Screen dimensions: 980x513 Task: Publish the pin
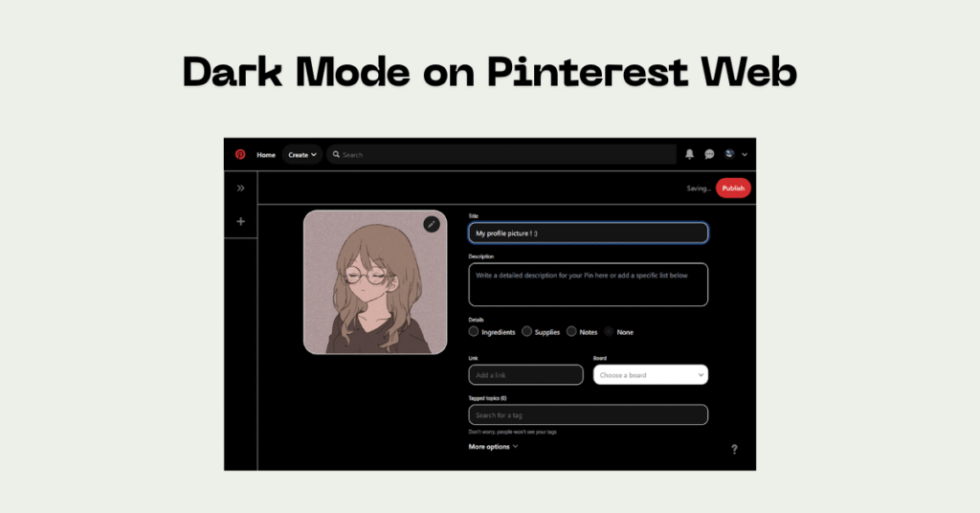click(x=733, y=189)
